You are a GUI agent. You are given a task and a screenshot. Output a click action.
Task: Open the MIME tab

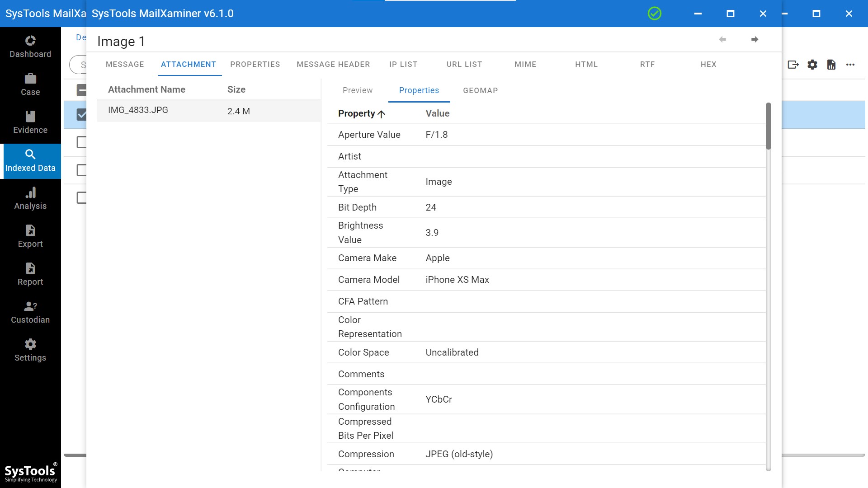click(x=525, y=64)
